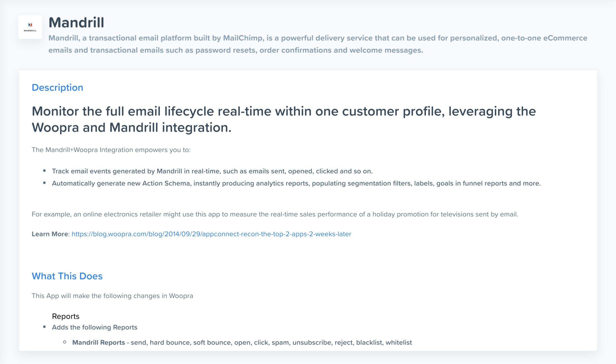The height and width of the screenshot is (364, 616).
Task: Click the following changes in Woopra sentence
Action: coord(112,296)
